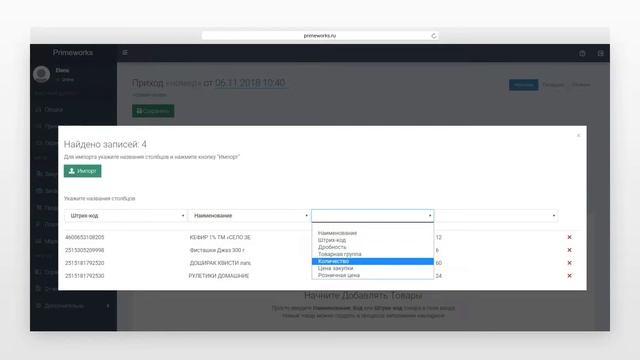
Task: Click the user avatar in sidebar
Action: (x=42, y=74)
